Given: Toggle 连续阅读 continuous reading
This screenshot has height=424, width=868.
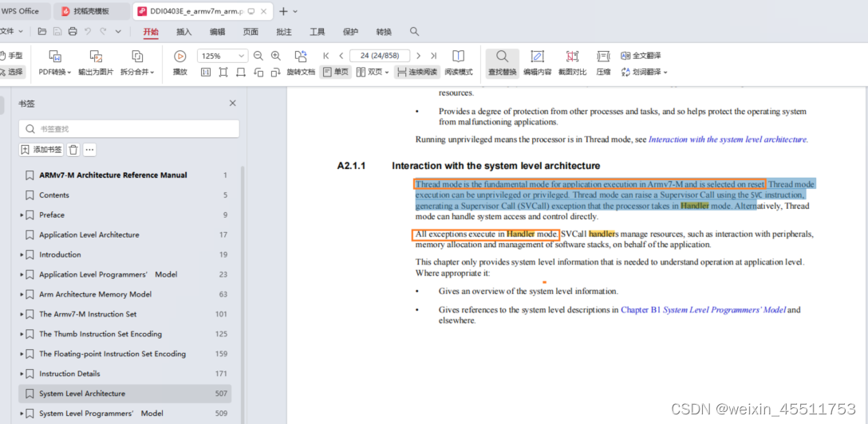Looking at the screenshot, I should (x=416, y=72).
